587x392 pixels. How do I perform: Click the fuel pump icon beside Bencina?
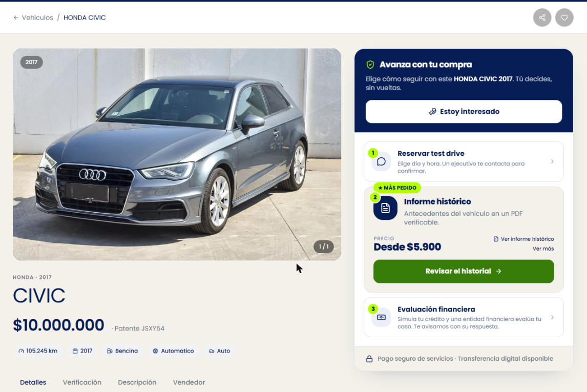coord(110,351)
